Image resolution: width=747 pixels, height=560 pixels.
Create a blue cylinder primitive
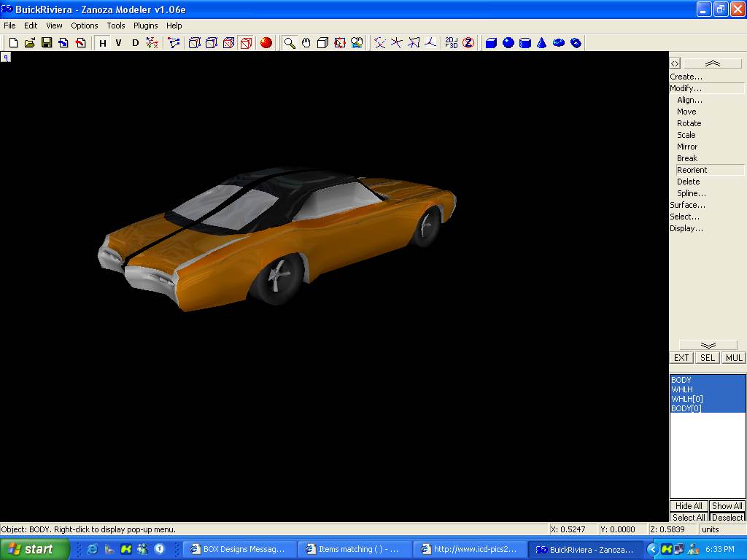(x=525, y=43)
